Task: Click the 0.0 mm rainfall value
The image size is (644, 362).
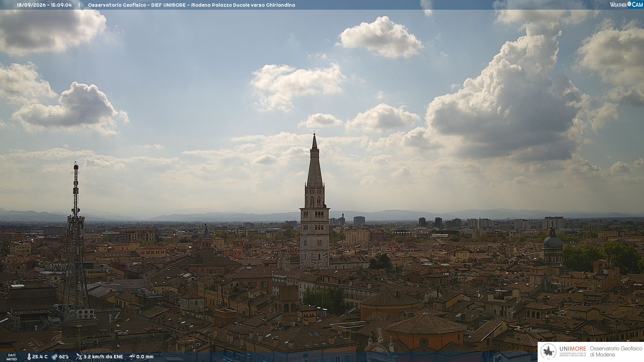Action: click(145, 357)
